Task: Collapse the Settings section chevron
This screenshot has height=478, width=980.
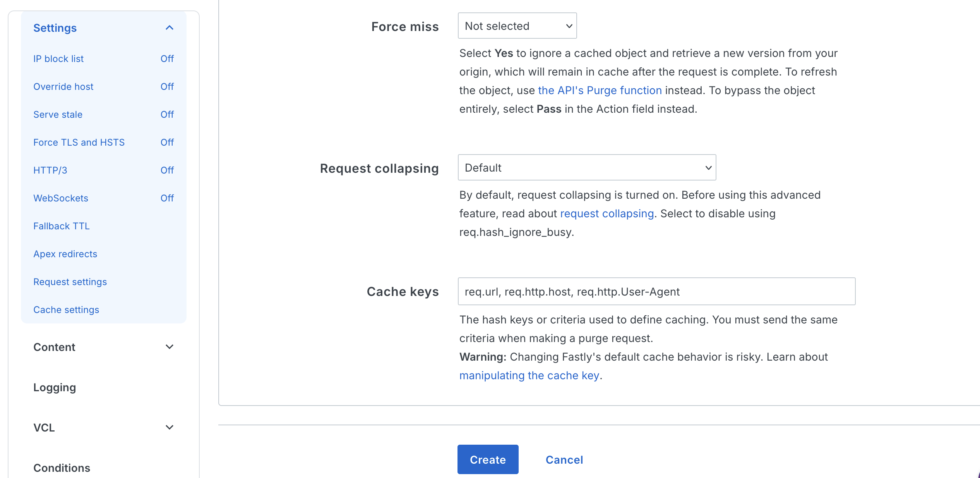Action: (169, 28)
